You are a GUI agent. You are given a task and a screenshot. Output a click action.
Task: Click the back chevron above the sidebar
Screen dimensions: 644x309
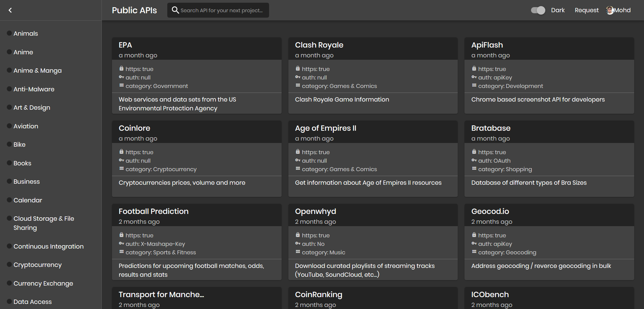click(x=10, y=10)
